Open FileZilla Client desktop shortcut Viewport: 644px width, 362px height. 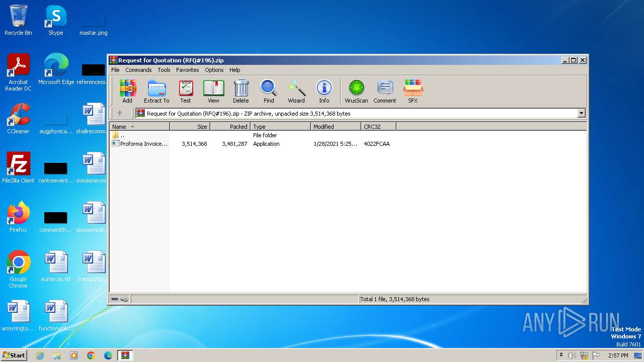[18, 168]
